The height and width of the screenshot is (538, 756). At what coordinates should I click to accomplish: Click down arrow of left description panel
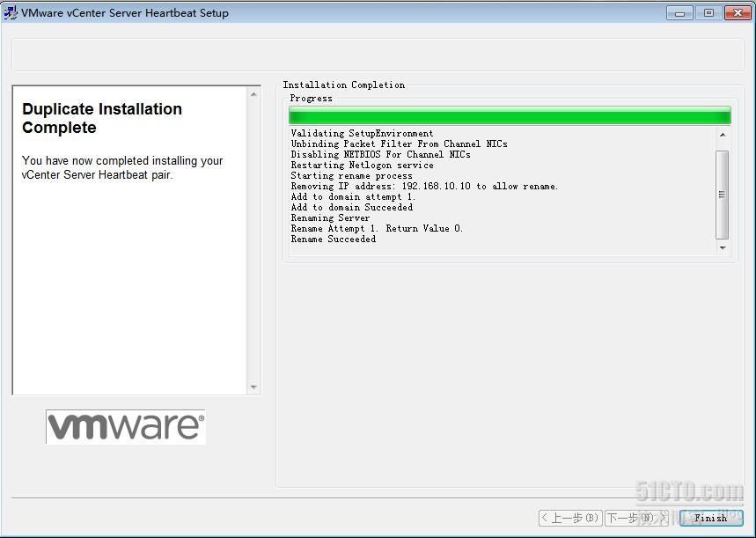[253, 387]
